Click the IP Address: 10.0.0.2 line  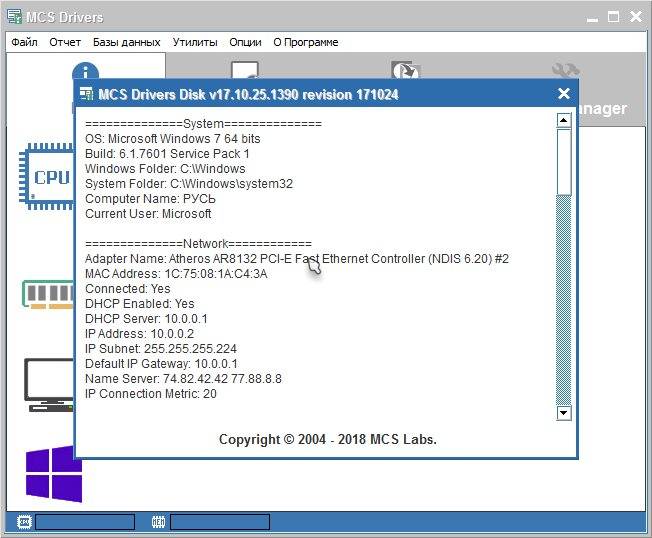tap(139, 333)
